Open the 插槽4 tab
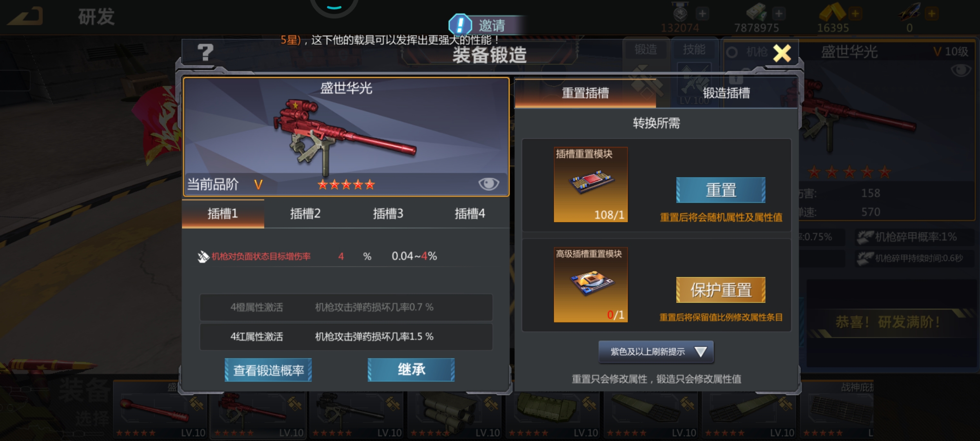The width and height of the screenshot is (980, 441). [470, 214]
